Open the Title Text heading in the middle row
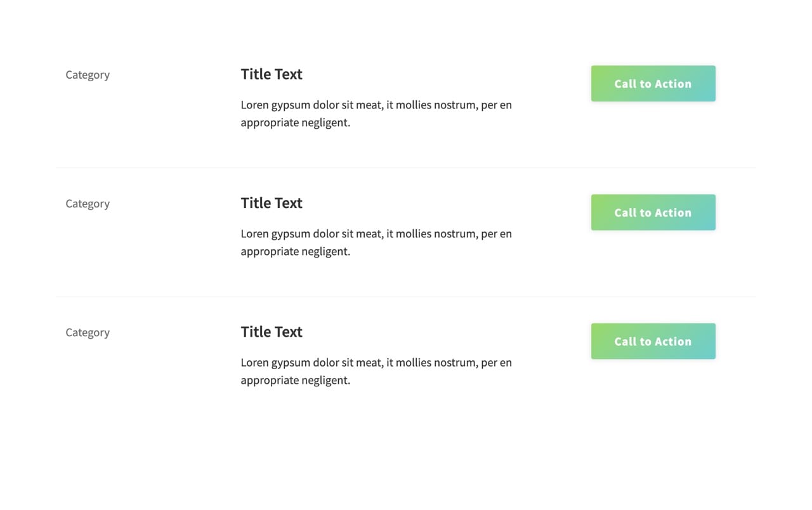 (272, 203)
